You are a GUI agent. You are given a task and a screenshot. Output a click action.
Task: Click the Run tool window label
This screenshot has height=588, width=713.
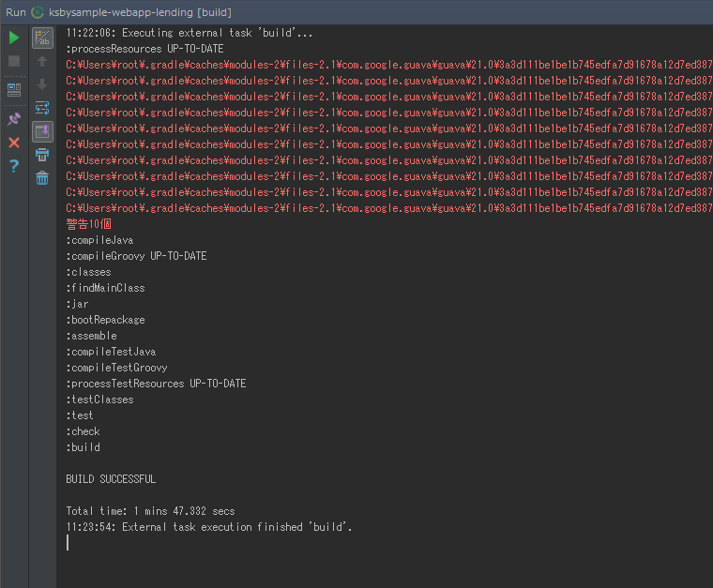(x=16, y=12)
